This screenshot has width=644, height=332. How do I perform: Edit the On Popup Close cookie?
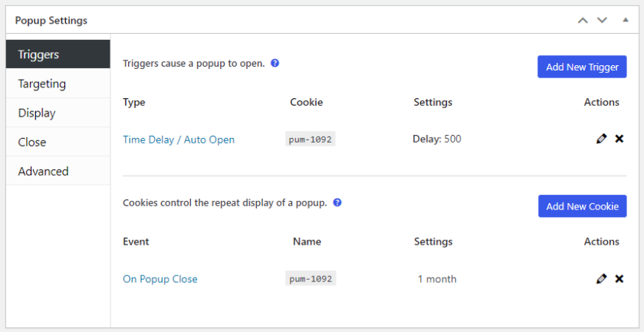(x=601, y=279)
